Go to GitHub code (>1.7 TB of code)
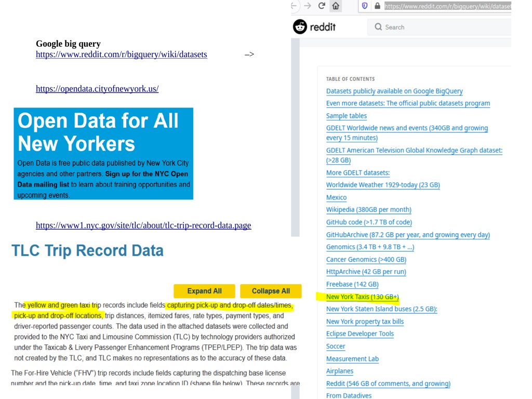The image size is (532, 399). (369, 222)
